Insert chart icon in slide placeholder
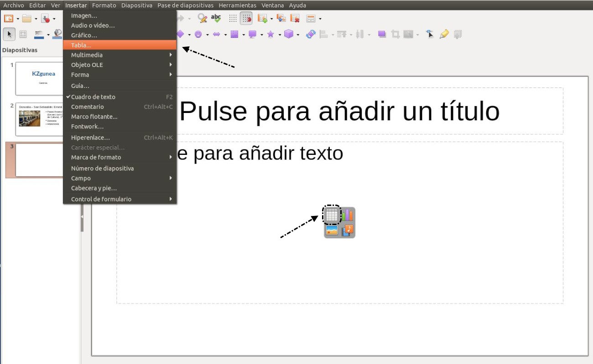This screenshot has height=364, width=593. [x=348, y=214]
